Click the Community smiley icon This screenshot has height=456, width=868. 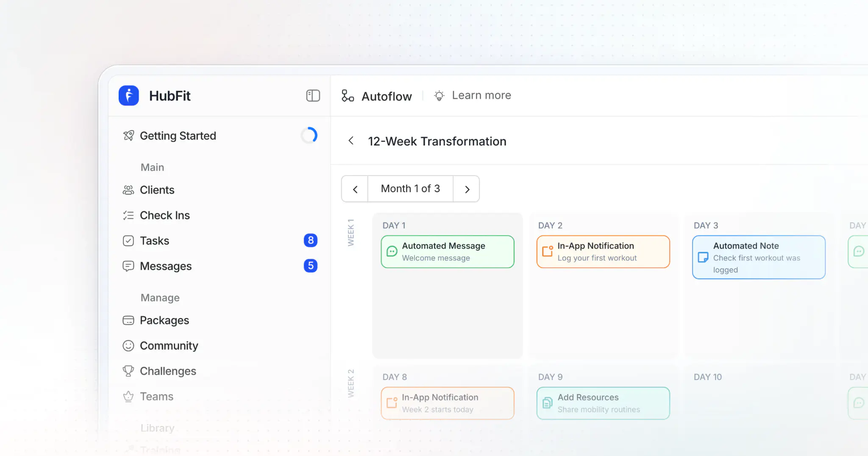click(128, 346)
